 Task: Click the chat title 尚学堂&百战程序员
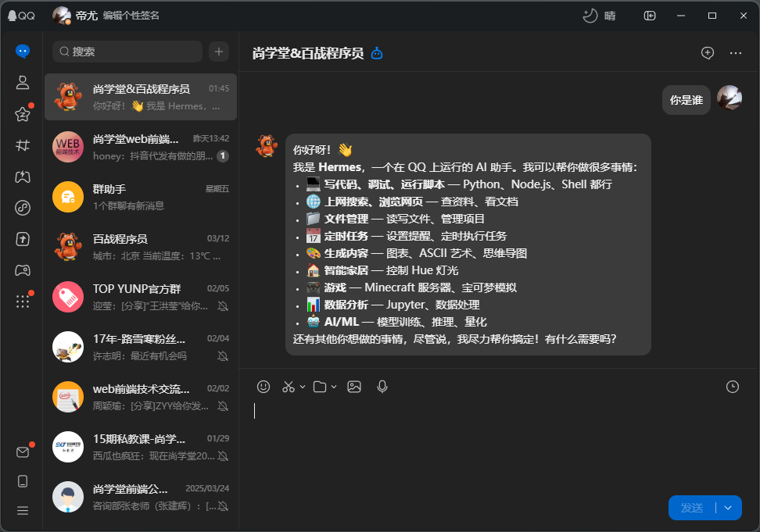(x=308, y=53)
